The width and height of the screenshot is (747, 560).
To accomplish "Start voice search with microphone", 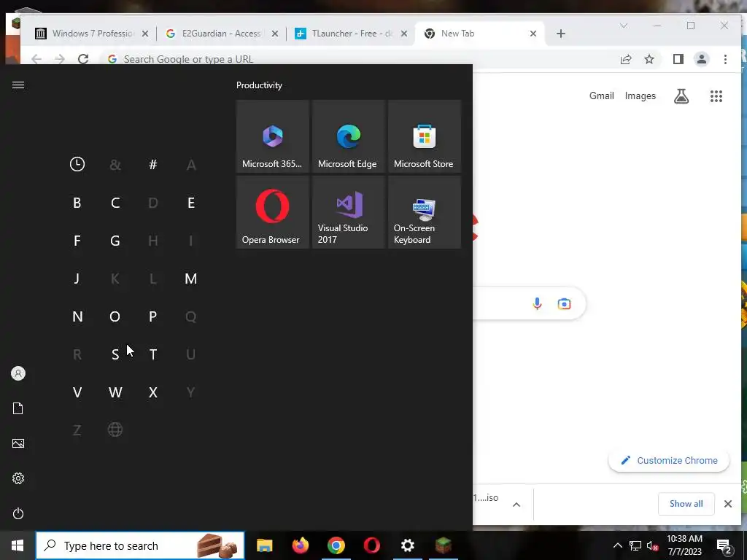I will tap(537, 304).
